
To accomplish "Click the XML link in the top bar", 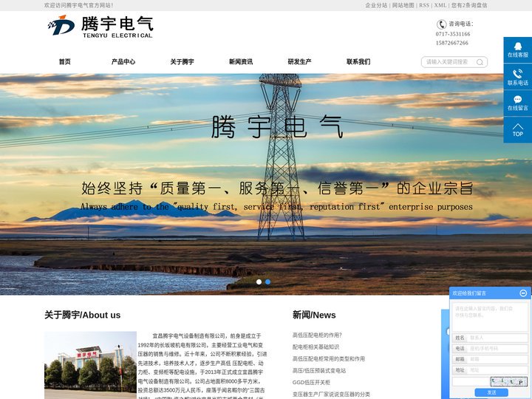I will (x=440, y=5).
